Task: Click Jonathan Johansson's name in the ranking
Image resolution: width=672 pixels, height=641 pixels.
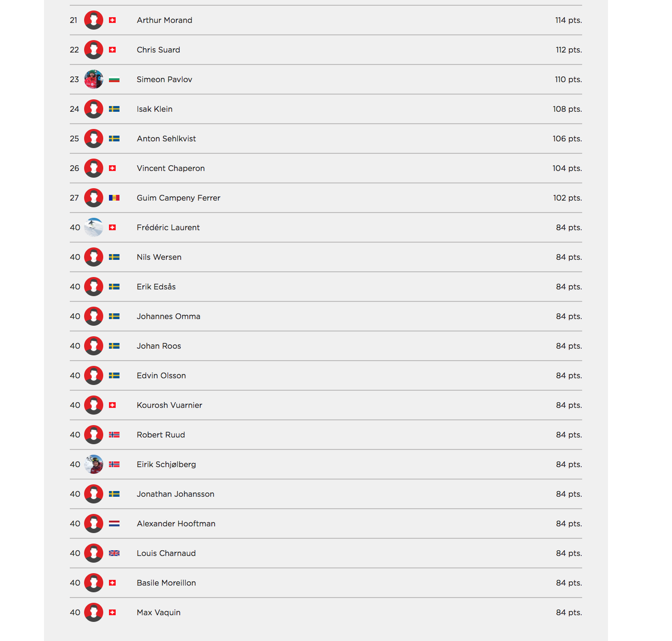Action: [175, 494]
